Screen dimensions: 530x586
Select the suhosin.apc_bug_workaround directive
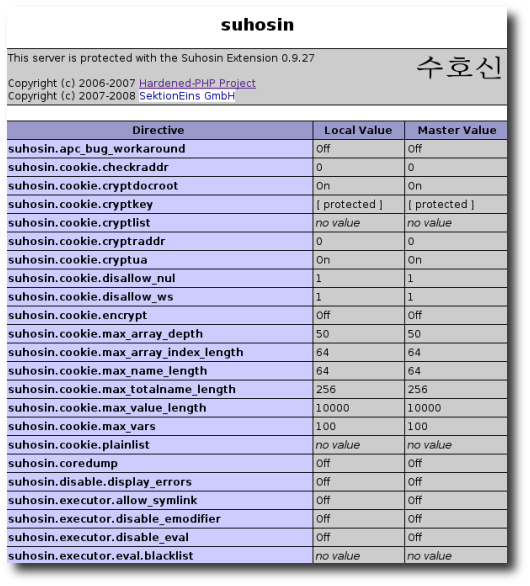click(x=96, y=149)
